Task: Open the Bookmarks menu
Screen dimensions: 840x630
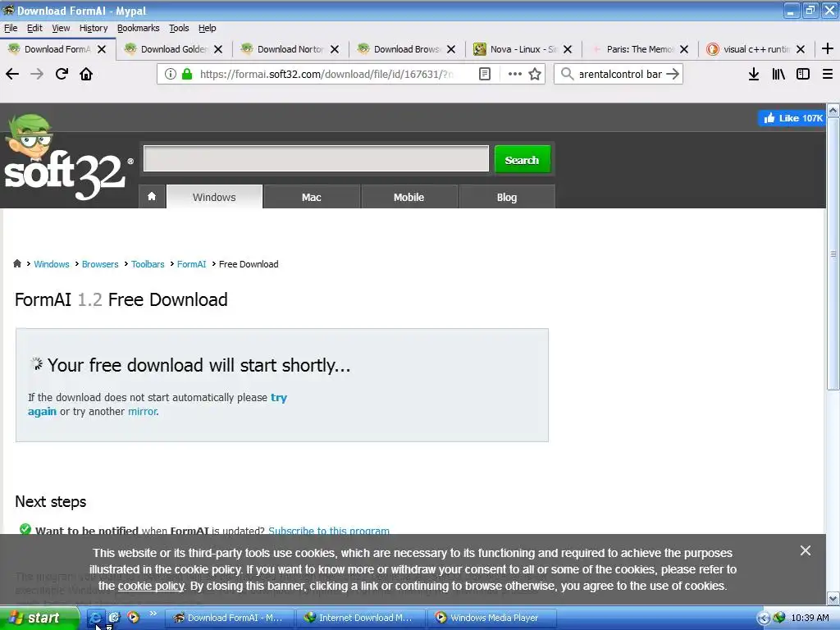Action: point(138,28)
